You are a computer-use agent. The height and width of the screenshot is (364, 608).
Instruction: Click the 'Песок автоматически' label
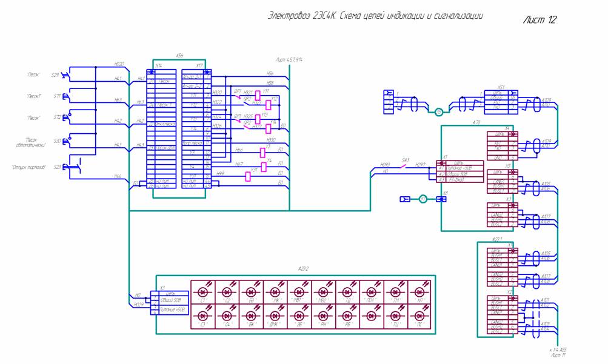tap(31, 143)
